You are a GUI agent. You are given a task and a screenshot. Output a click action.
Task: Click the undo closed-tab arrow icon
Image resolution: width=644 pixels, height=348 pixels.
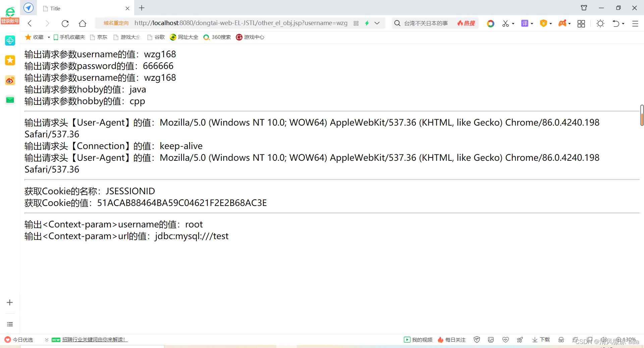pyautogui.click(x=616, y=23)
